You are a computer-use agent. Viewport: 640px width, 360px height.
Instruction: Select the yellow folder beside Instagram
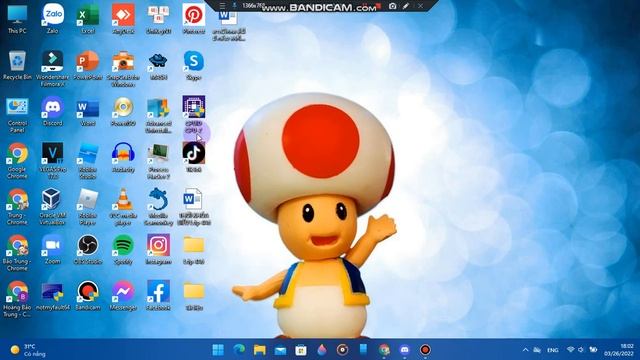(x=194, y=250)
